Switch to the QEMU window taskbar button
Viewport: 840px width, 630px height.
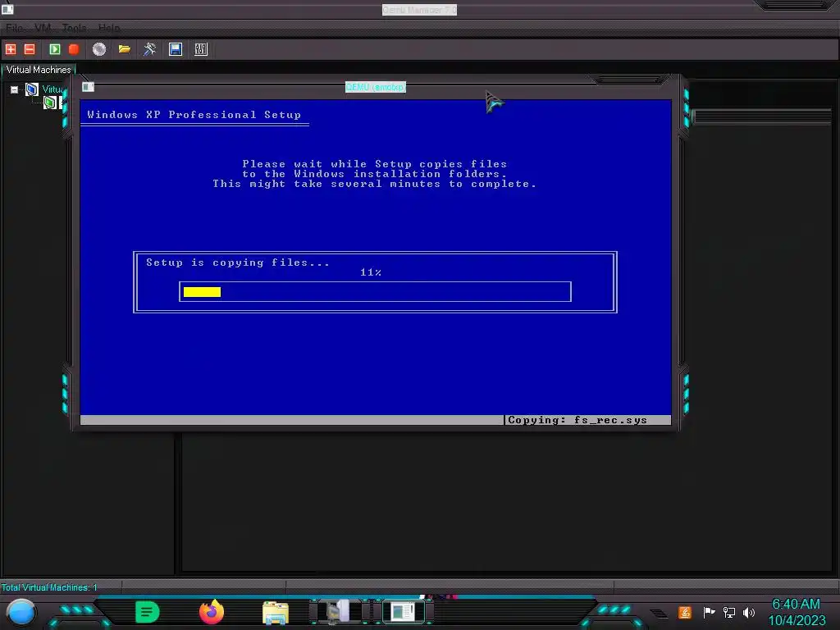click(x=404, y=612)
